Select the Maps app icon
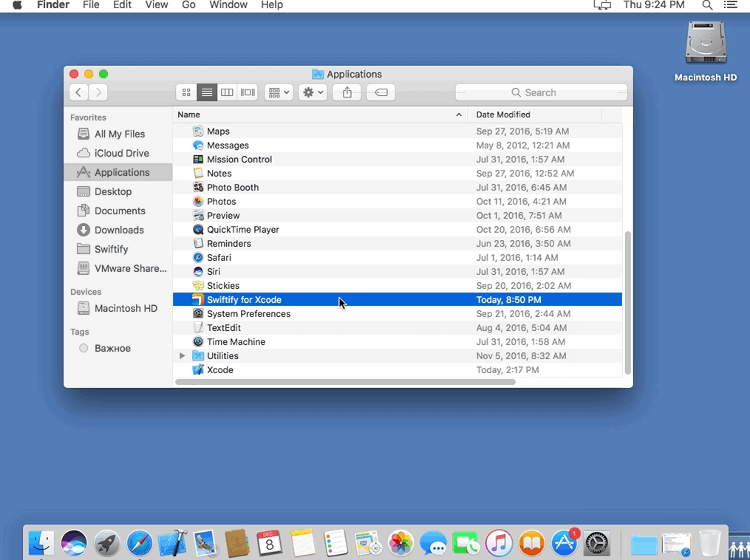This screenshot has width=750, height=560. click(198, 131)
